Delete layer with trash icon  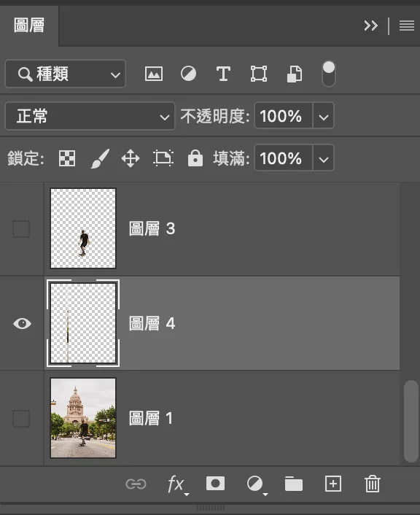(373, 484)
